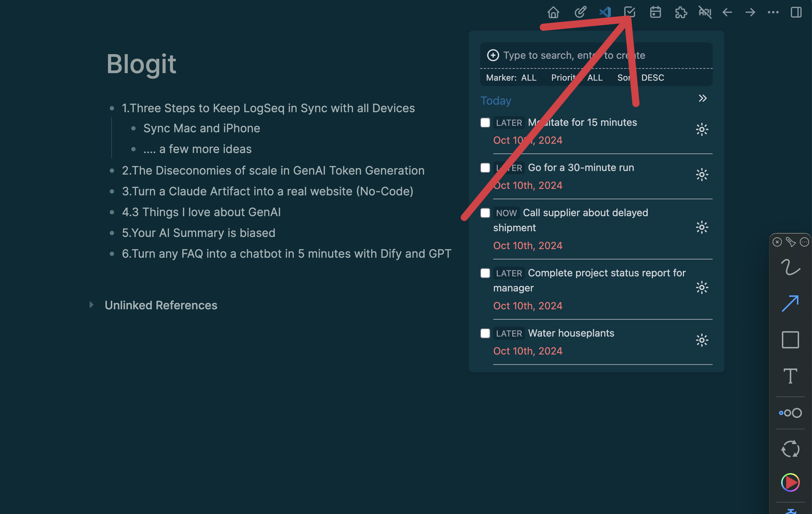Image resolution: width=812 pixels, height=514 pixels.
Task: Change sort order DESC option
Action: click(652, 78)
